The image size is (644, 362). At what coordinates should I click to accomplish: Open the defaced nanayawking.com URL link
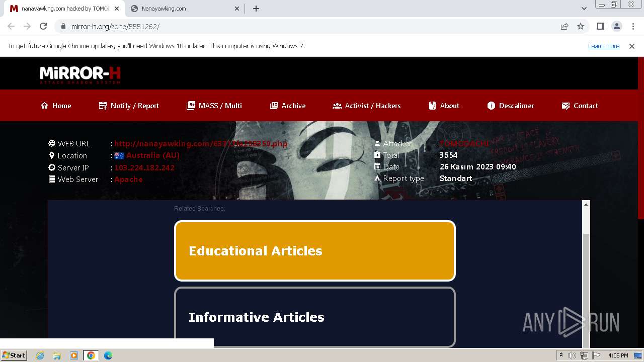tap(201, 143)
